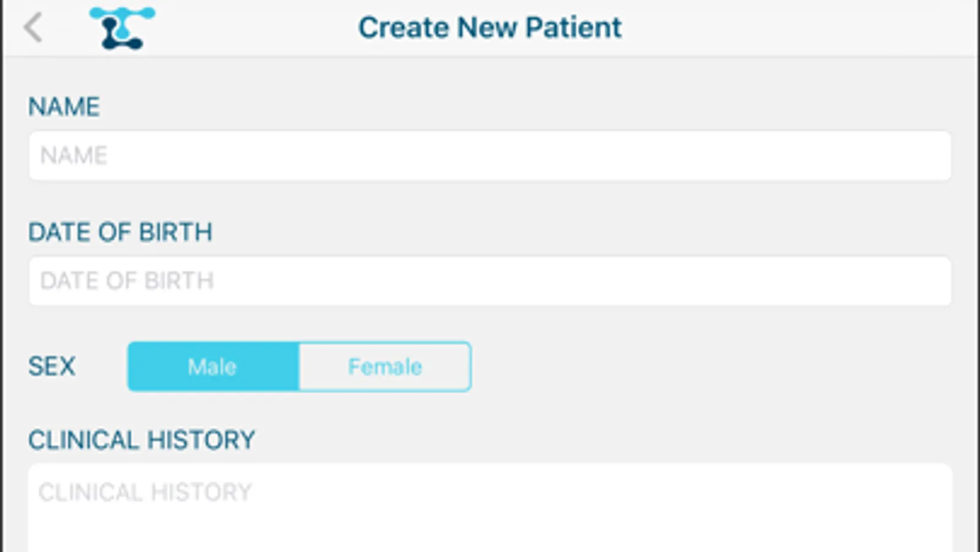Return to previous screen via back arrow
Screen dimensions: 980x552
[33, 28]
